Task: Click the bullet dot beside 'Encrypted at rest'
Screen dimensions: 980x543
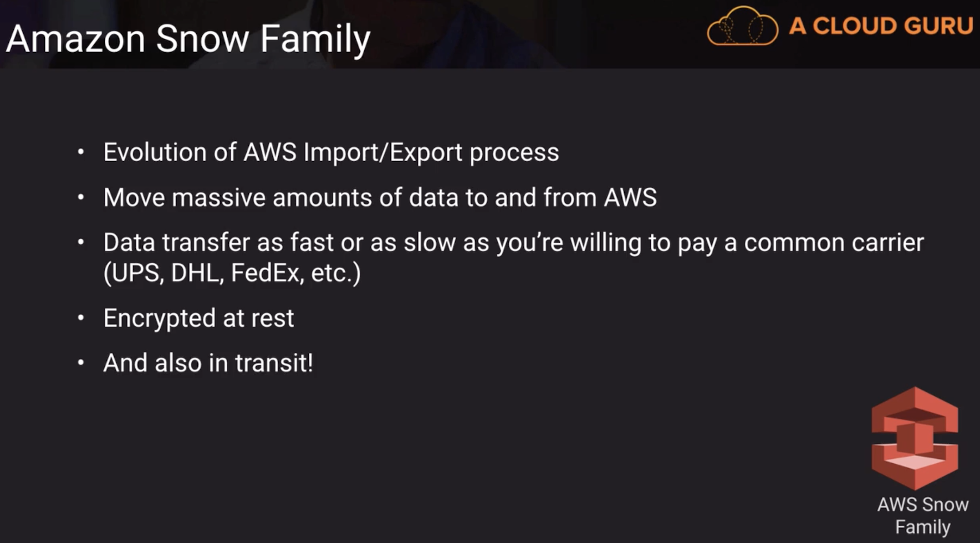Action: [x=81, y=317]
